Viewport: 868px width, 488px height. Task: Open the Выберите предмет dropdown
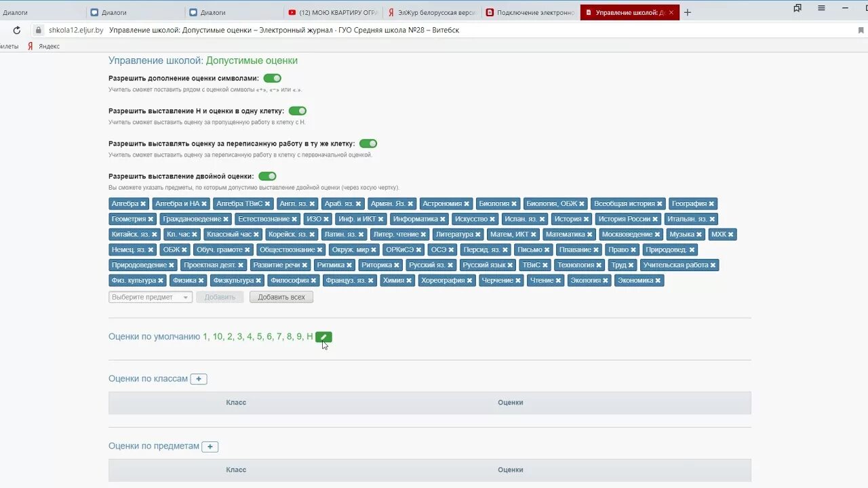(x=151, y=297)
